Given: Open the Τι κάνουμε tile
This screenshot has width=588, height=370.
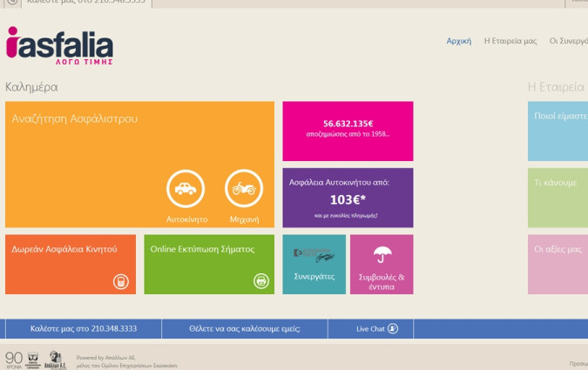Looking at the screenshot, I should pos(558,198).
